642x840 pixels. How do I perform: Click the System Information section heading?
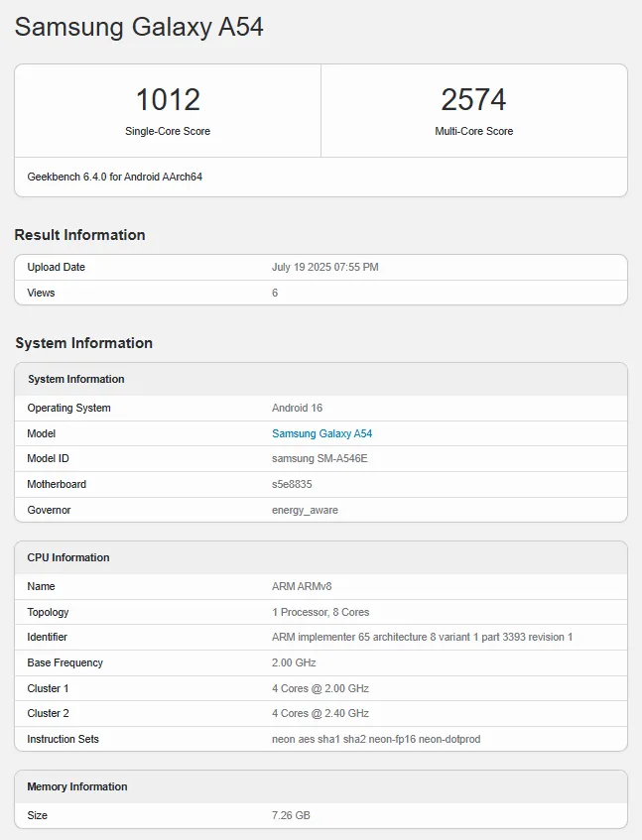point(83,343)
